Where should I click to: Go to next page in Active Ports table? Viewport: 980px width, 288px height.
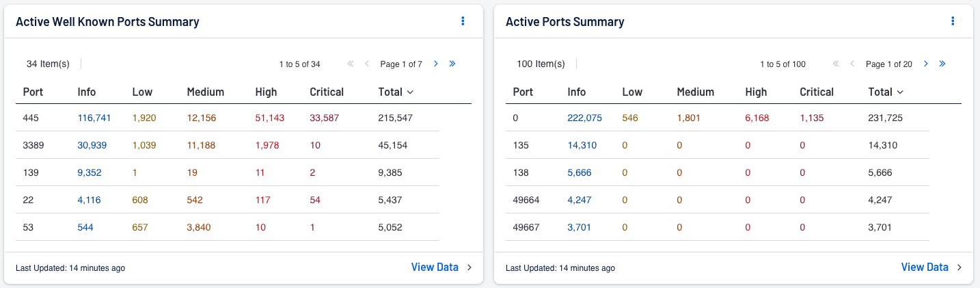pos(926,64)
